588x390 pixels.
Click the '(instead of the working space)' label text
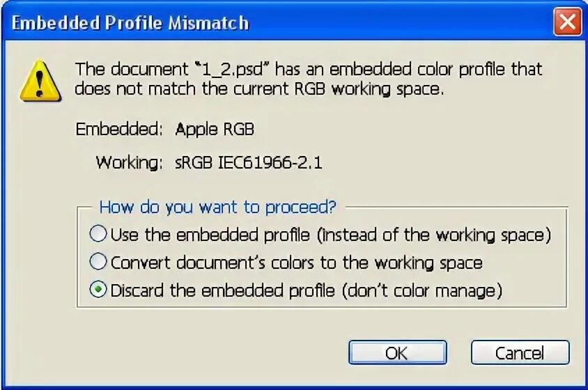point(434,235)
